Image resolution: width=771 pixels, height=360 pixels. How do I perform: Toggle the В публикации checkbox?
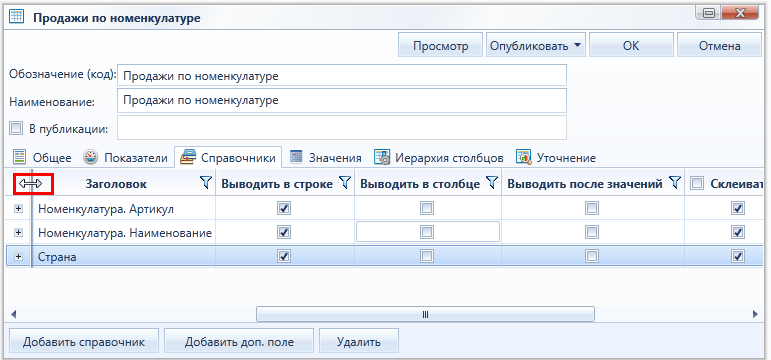pyautogui.click(x=16, y=129)
